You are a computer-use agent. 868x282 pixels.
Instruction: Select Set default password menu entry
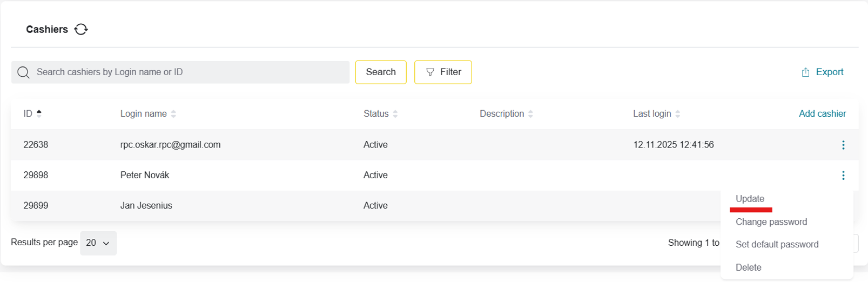click(777, 245)
